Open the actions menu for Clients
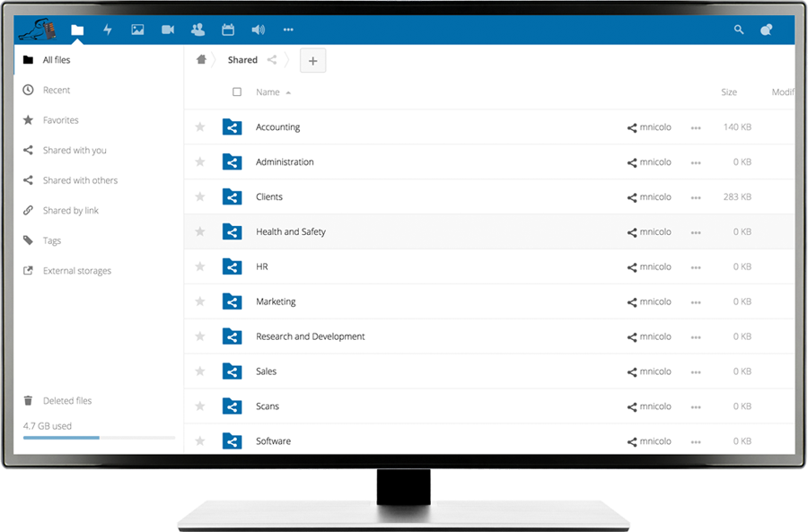Image resolution: width=808 pixels, height=532 pixels. click(x=696, y=196)
